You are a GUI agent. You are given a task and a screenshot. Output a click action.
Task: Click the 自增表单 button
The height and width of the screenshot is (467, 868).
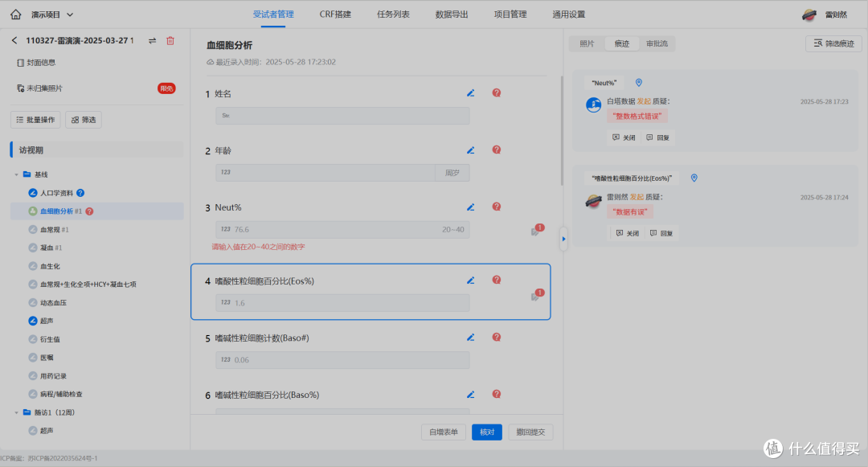pos(444,432)
